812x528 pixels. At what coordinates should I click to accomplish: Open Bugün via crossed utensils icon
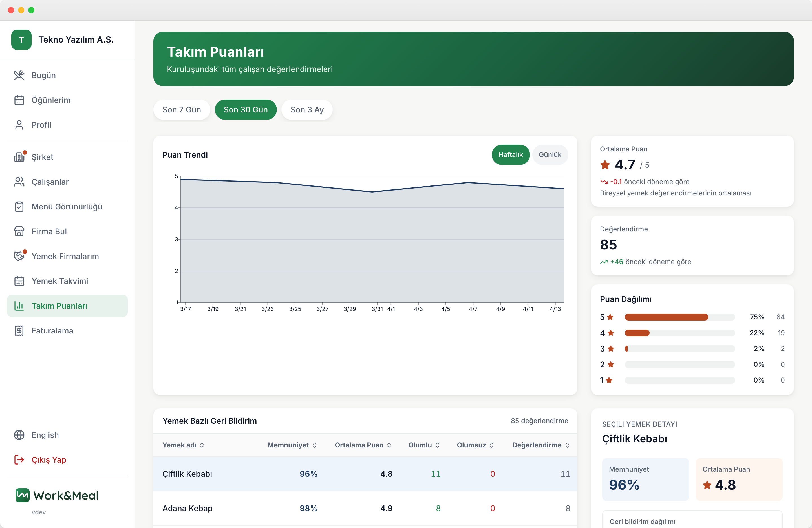click(x=19, y=75)
